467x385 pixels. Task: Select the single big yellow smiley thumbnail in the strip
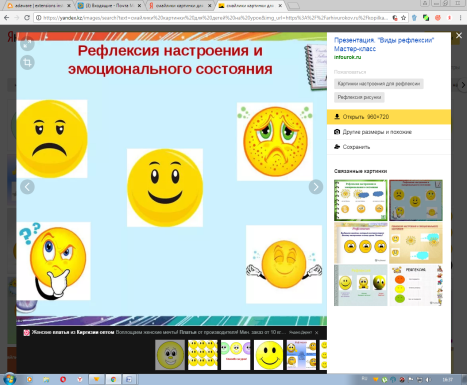pos(268,355)
